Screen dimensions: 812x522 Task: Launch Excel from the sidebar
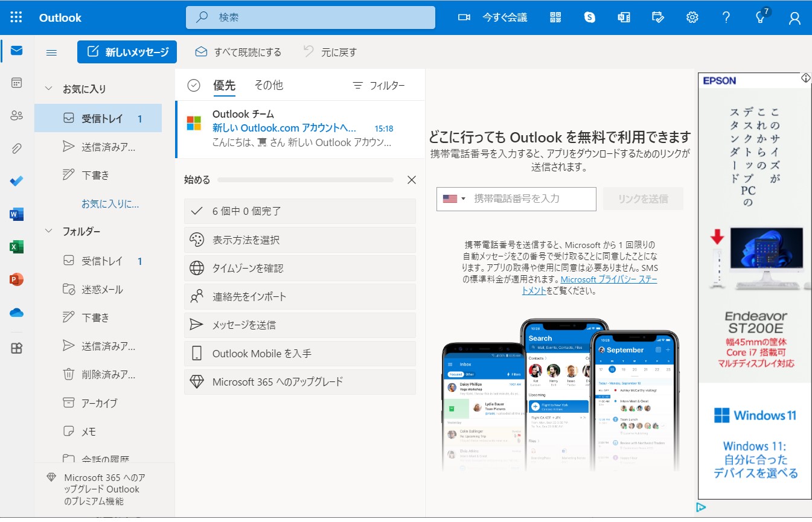coord(16,246)
